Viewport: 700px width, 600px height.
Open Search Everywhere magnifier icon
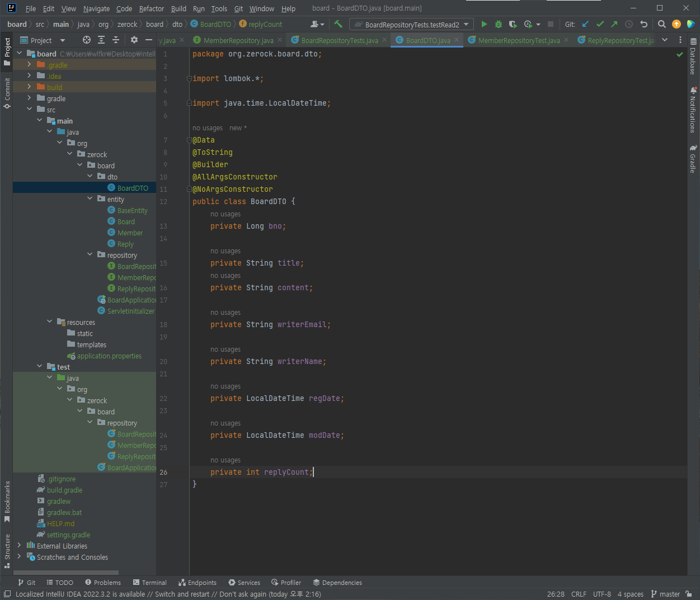(x=662, y=24)
